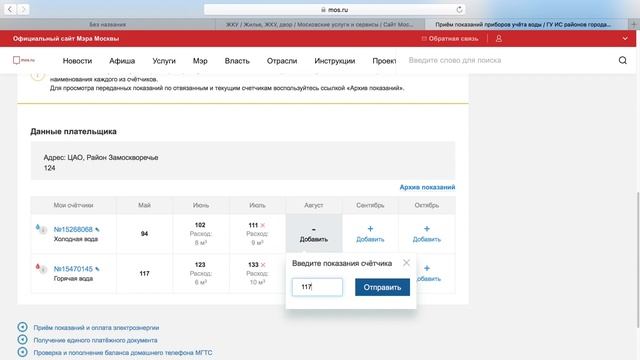Click the 'Данные плательщика' heading
Viewport: 640px width, 360px height.
[x=73, y=131]
